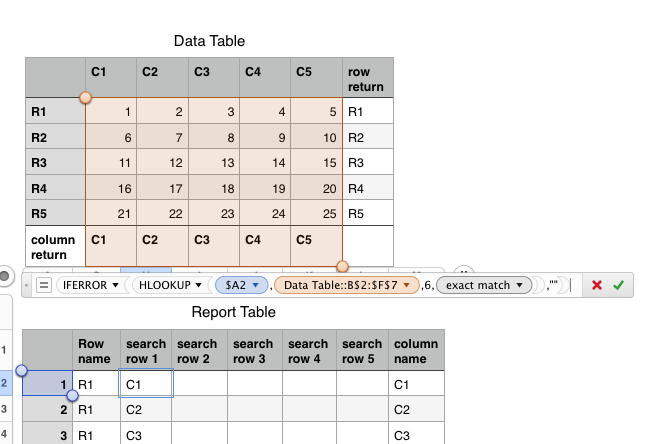Click Data Table cell with value 25
Screen dimensions: 664x444
coord(316,213)
